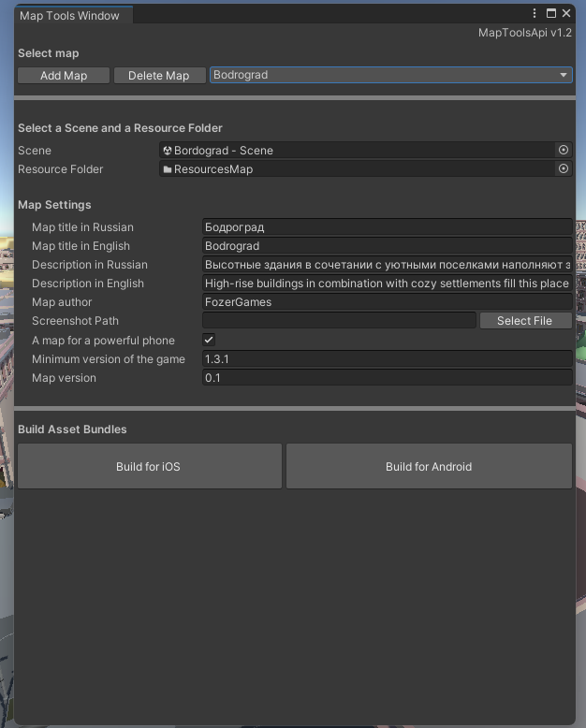The image size is (586, 728).
Task: Click the 'Build Asset Bundles' heading
Action: (72, 429)
